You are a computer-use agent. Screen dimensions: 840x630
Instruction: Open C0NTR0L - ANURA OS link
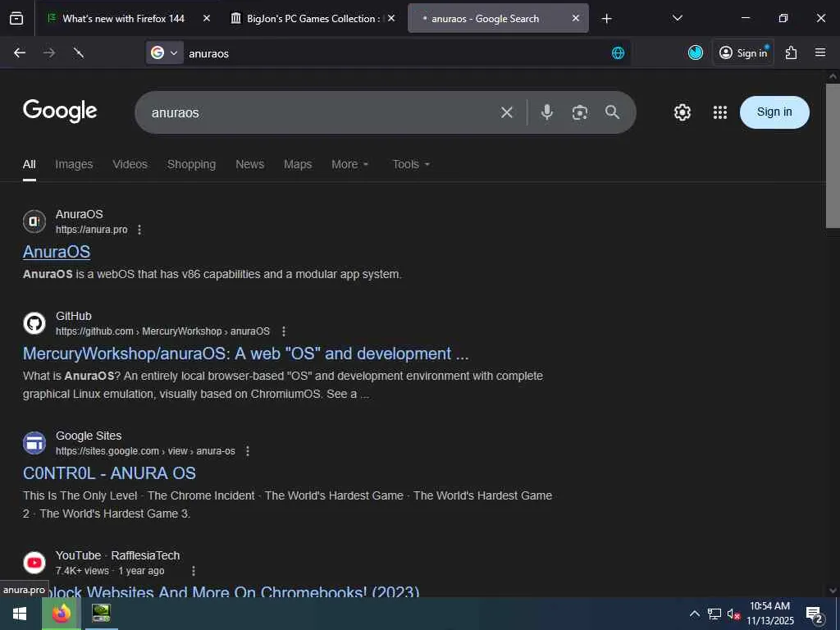point(109,473)
